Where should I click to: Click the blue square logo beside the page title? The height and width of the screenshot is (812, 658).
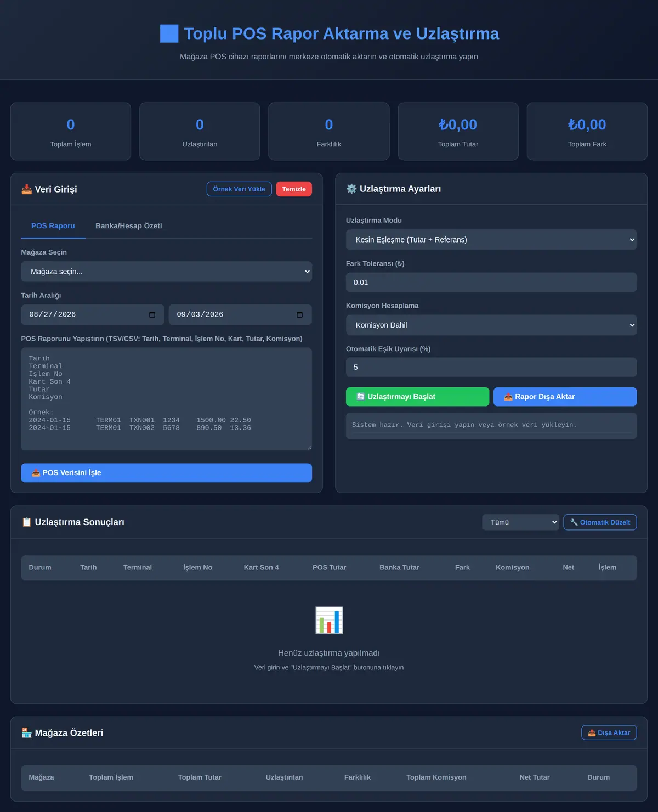pos(169,33)
